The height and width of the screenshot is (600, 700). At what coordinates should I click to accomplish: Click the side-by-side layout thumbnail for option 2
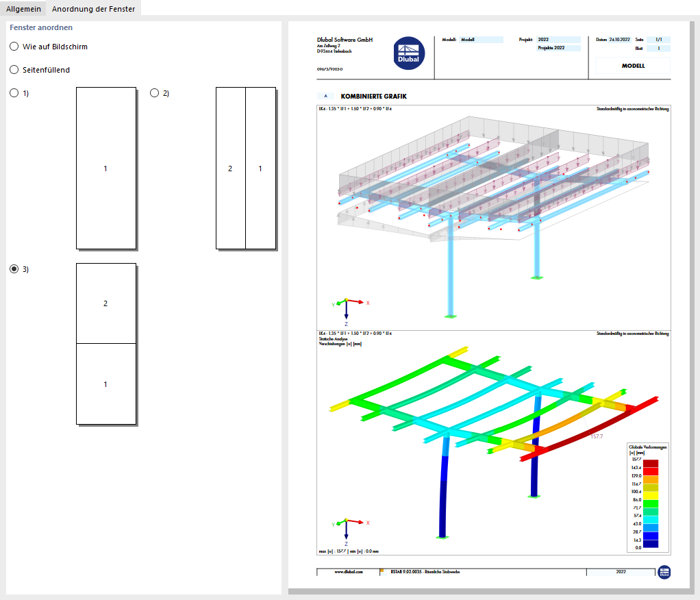coord(246,168)
